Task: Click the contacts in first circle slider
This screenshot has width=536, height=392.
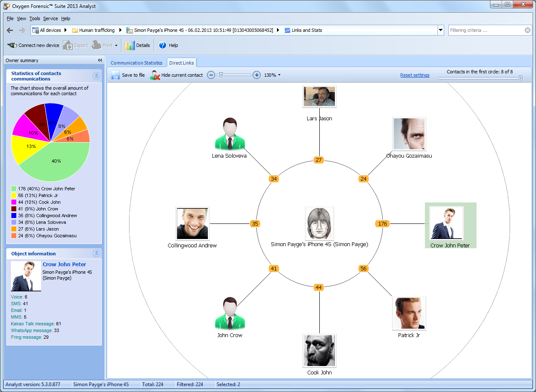Action: [520, 78]
